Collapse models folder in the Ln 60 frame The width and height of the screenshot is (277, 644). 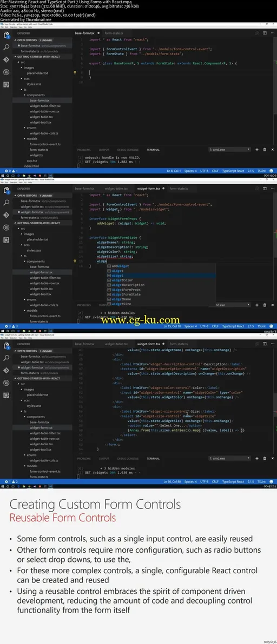25,466
